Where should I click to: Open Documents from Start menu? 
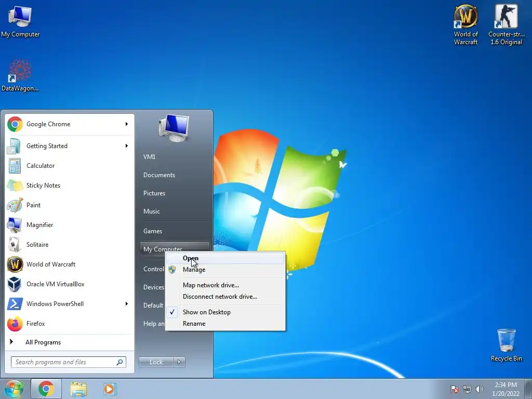175,175
